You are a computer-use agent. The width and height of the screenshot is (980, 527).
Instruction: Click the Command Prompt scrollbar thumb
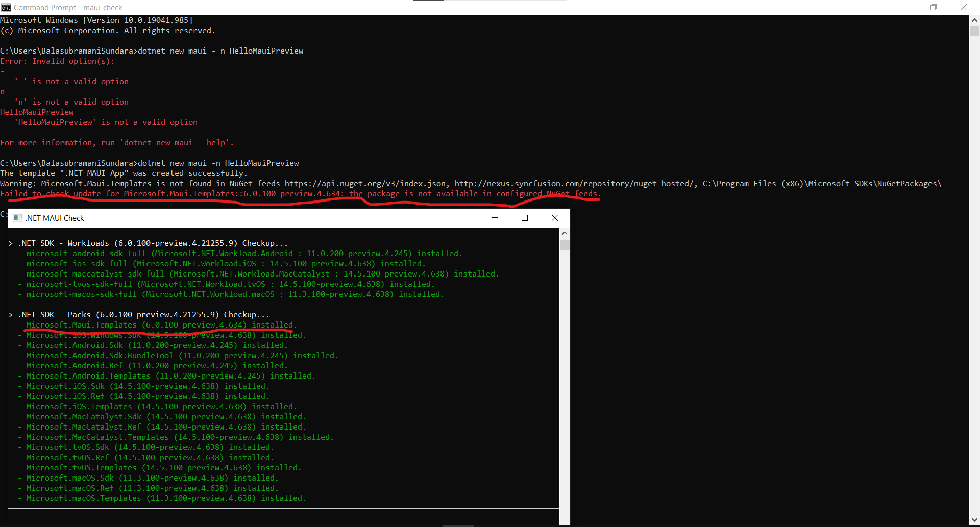[974, 31]
